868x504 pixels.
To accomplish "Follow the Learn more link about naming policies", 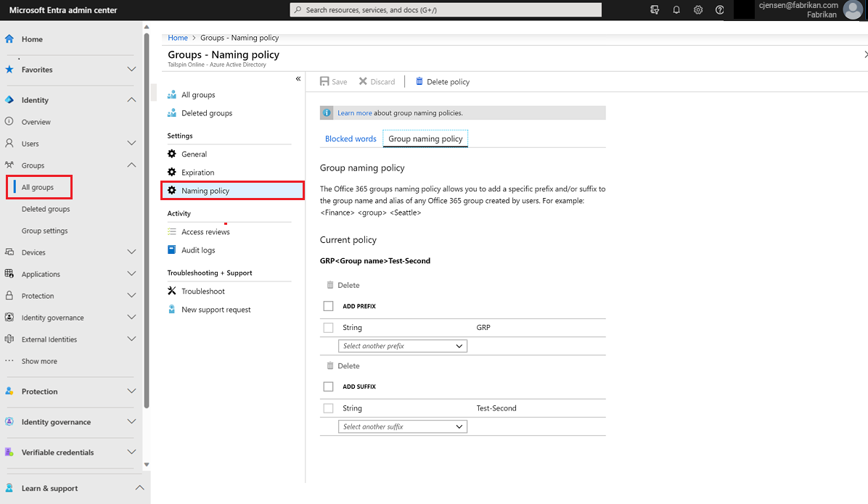I will [354, 112].
